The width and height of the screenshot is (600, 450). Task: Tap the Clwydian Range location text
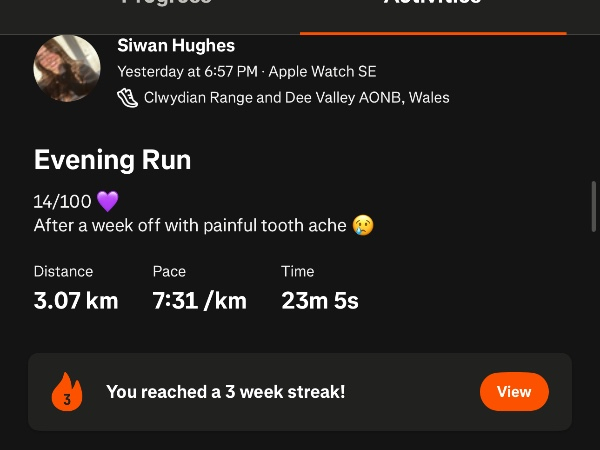coord(296,98)
